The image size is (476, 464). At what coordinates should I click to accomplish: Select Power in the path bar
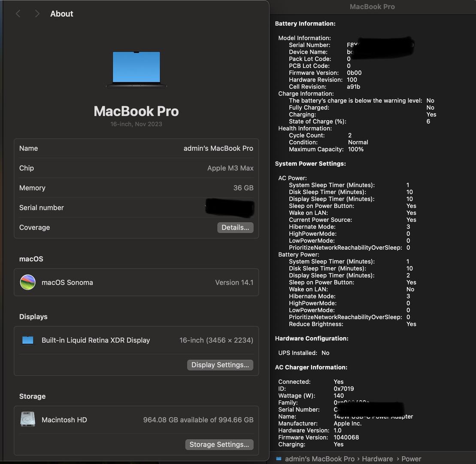point(411,459)
